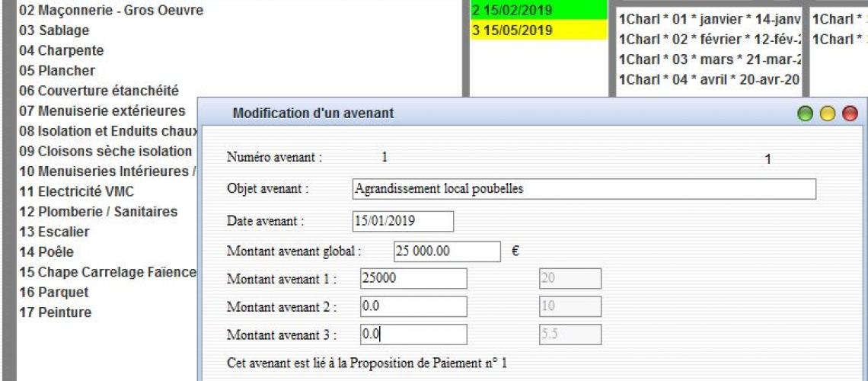
Task: Click the disabled rate field showing 10
Action: coord(570,306)
